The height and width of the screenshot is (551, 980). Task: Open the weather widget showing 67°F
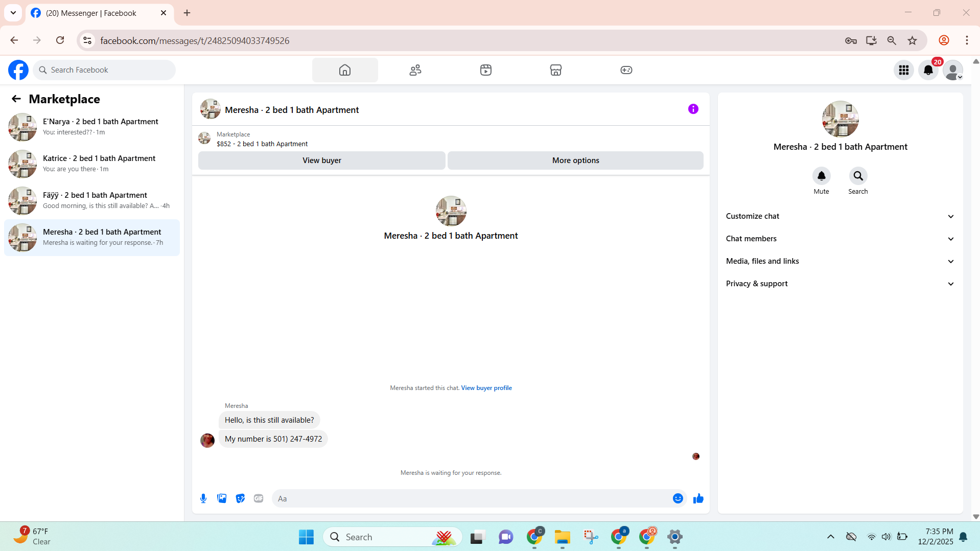tap(32, 537)
